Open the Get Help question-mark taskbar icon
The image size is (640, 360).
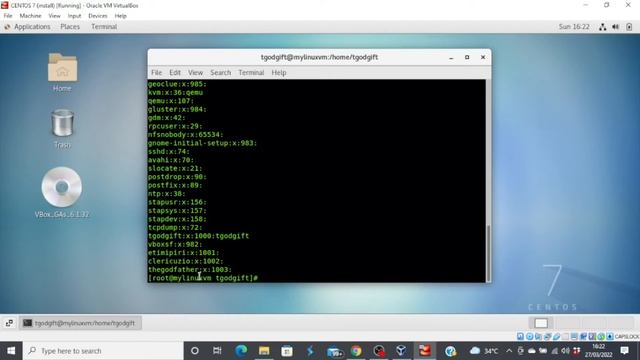pyautogui.click(x=450, y=351)
